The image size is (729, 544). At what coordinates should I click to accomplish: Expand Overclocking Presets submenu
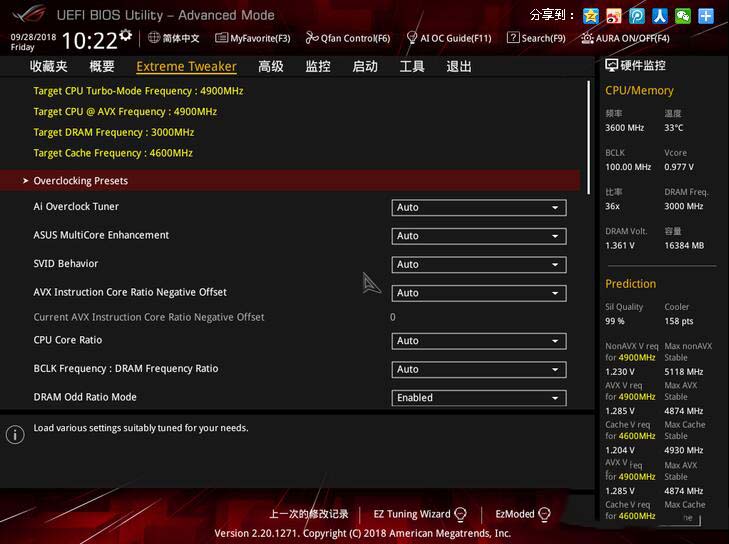coord(290,180)
